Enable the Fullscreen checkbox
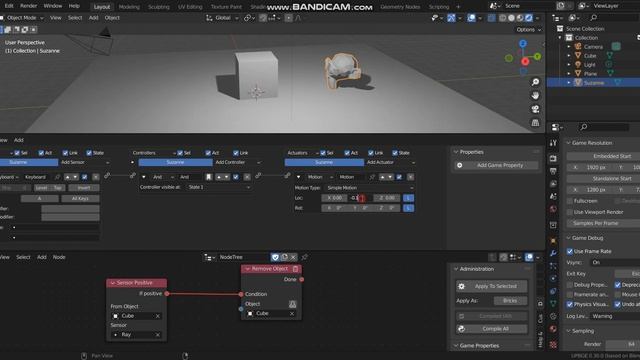This screenshot has height=360, width=640. tap(570, 201)
